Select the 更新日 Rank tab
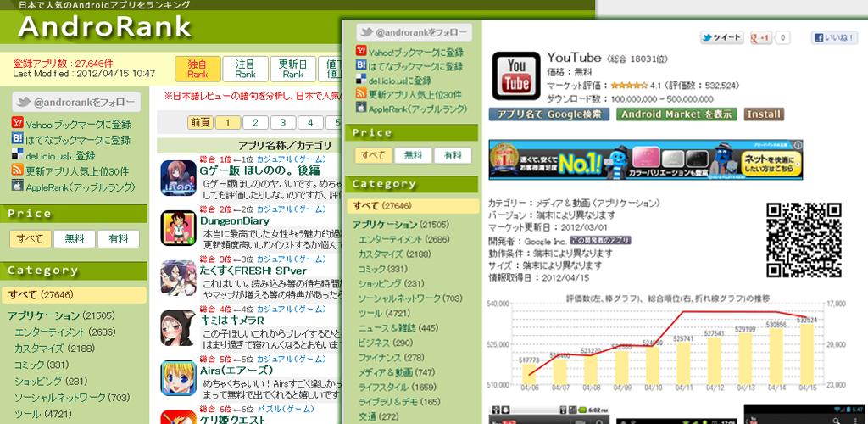Viewport: 868px width, 424px height. (x=292, y=69)
